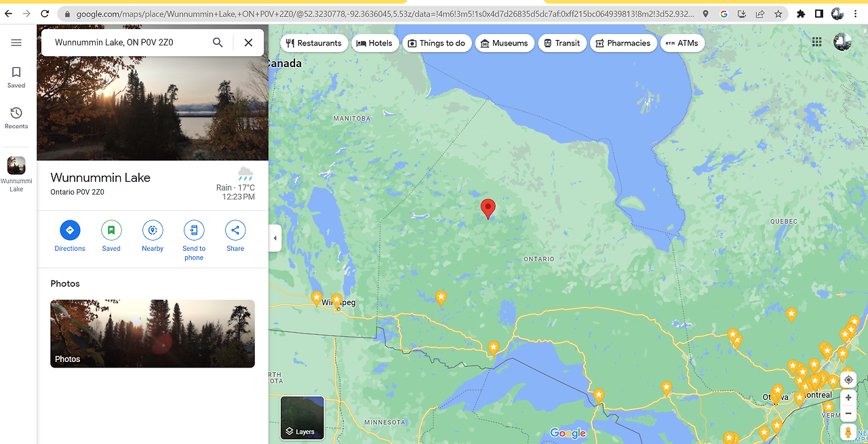This screenshot has width=868, height=444.
Task: Click the location pin icon in the address bar
Action: point(706,14)
